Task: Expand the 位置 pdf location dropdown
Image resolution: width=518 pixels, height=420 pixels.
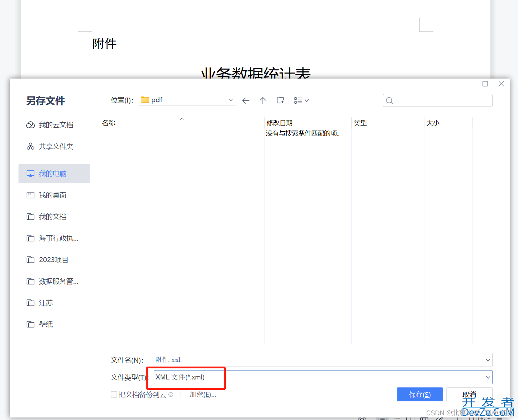Action: pyautogui.click(x=231, y=100)
